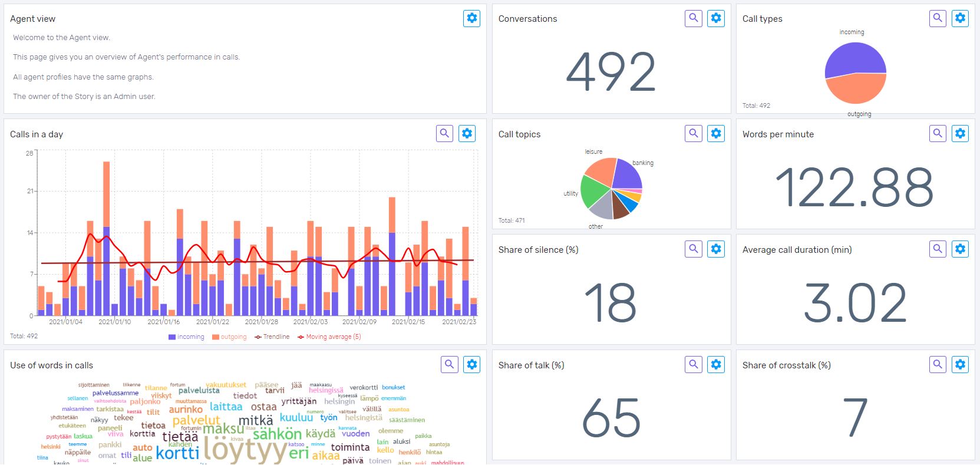Open Call topics settings gear

(x=716, y=134)
